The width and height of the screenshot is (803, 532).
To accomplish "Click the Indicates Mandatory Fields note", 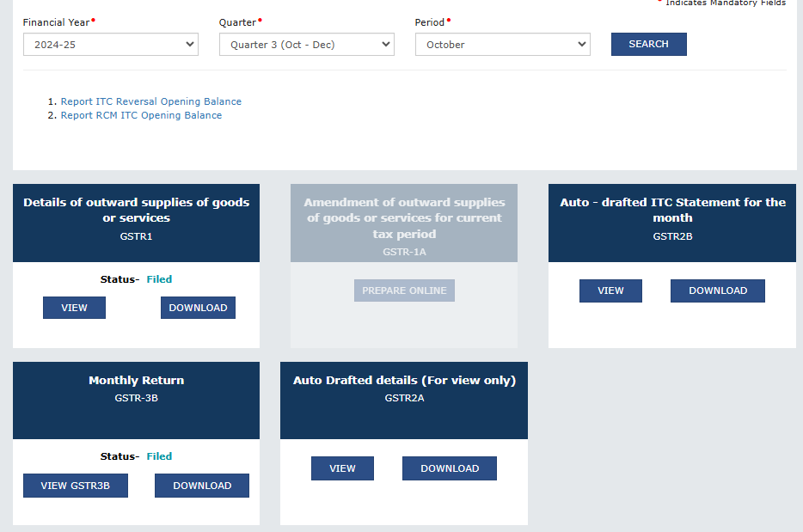I will tap(725, 3).
